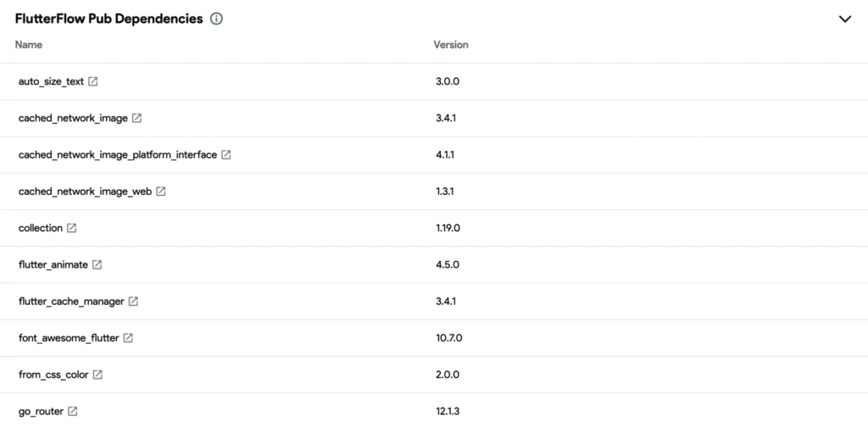Open flutter_cache_manager external link icon
The height and width of the screenshot is (427, 868).
click(134, 301)
